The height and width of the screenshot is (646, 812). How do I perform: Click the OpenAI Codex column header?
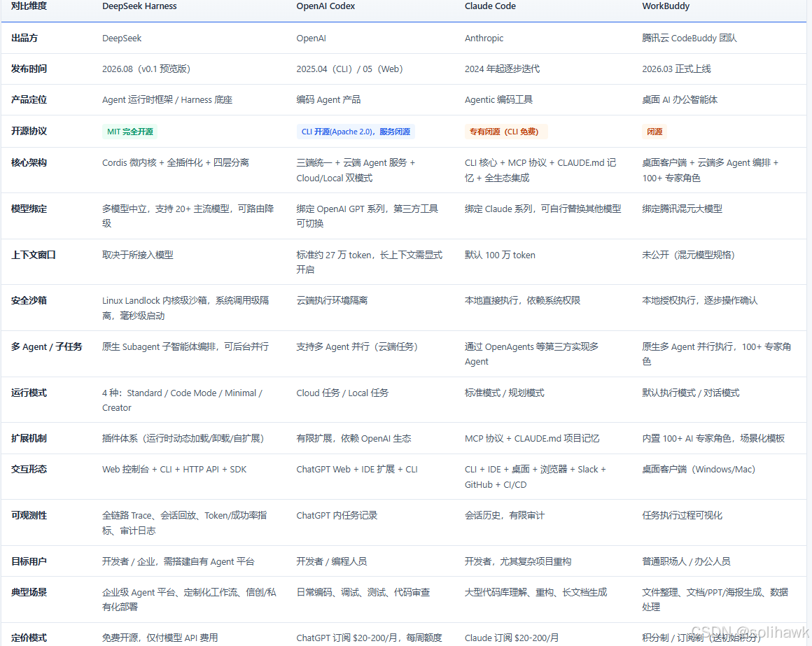coord(325,6)
